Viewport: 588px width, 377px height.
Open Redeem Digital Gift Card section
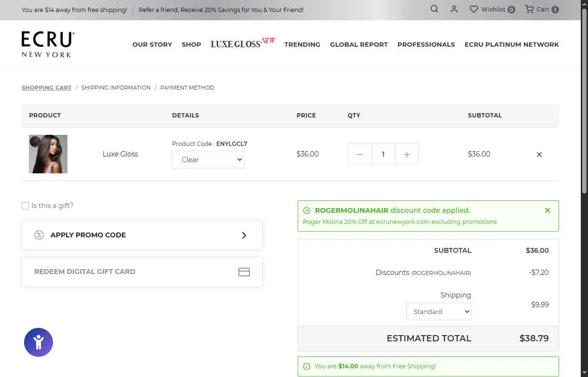142,272
